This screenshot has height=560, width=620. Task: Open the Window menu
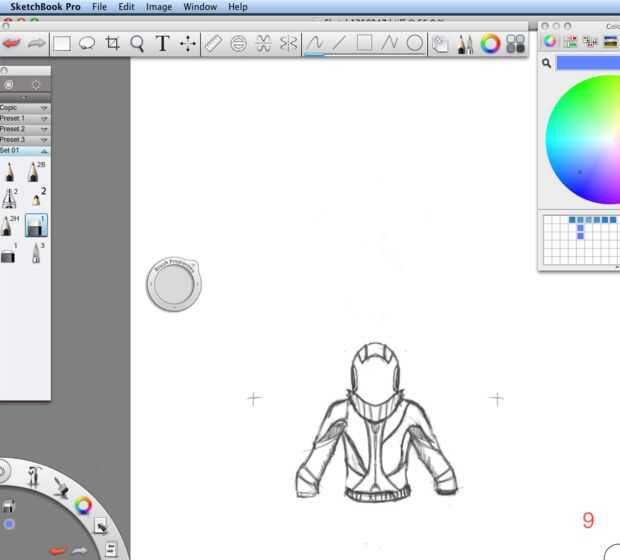200,7
